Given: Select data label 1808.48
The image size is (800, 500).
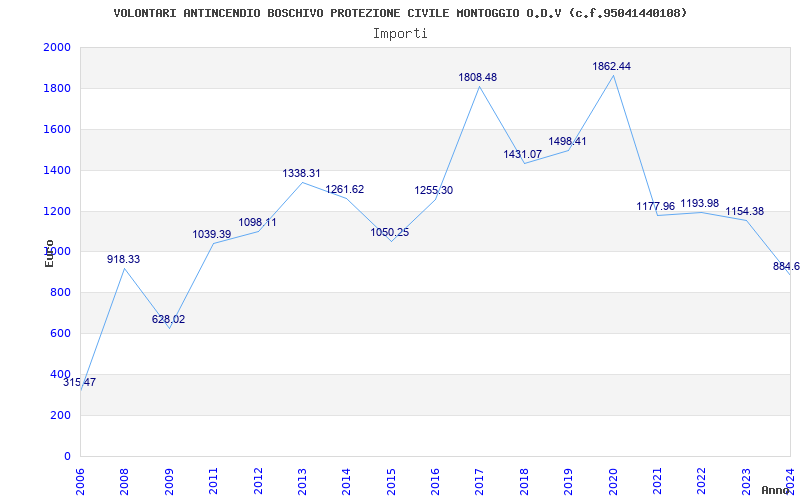Looking at the screenshot, I should click(x=478, y=77).
